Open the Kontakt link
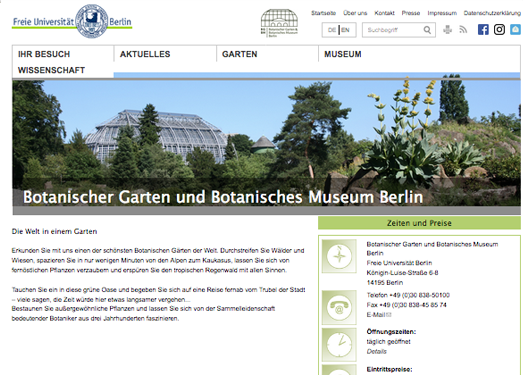Viewport: 523px width, 375px height. click(x=384, y=13)
